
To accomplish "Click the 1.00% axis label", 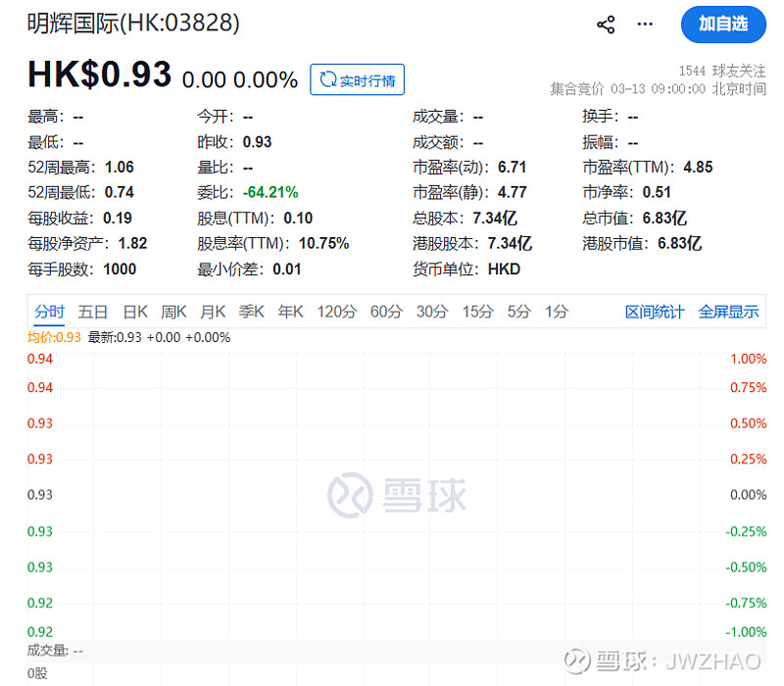I will (748, 359).
